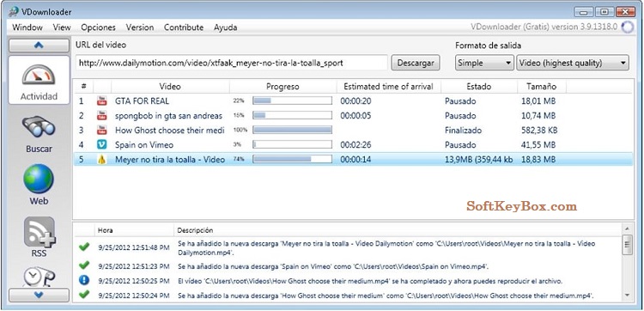Select the 'GTA FOR REAL' row title
Screen dimensions: 644x311
coord(142,101)
